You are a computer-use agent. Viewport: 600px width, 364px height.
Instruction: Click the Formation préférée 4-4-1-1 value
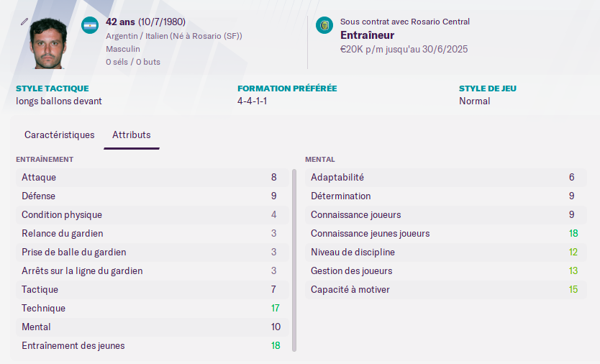[253, 101]
